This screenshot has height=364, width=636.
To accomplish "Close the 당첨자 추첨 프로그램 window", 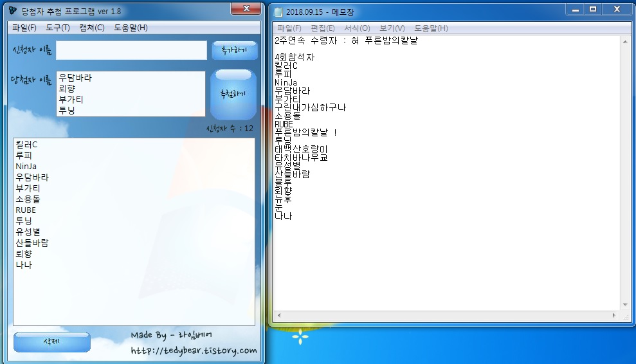I will (246, 8).
